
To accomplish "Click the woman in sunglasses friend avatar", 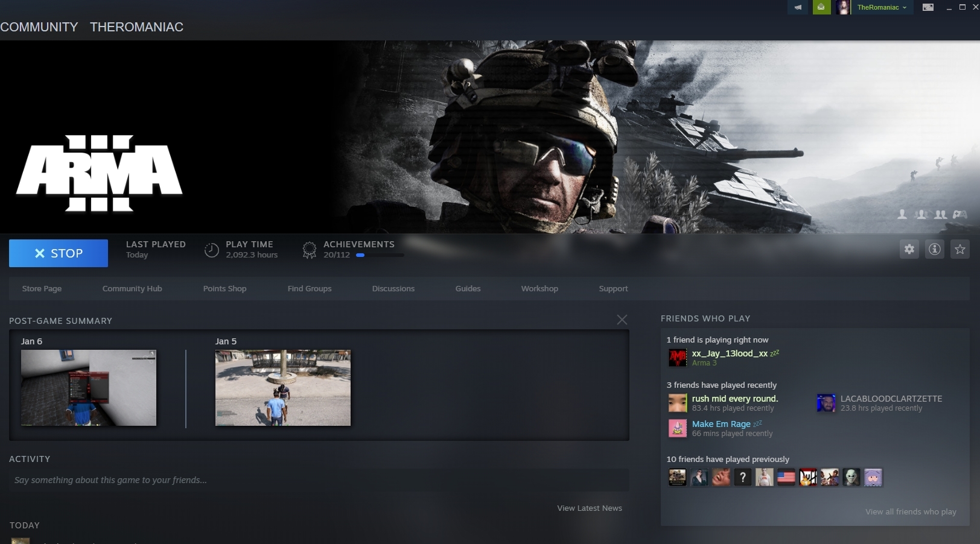I will pos(699,478).
